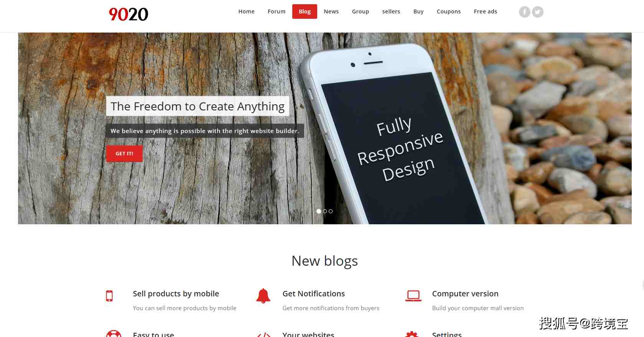Image resolution: width=644 pixels, height=337 pixels.
Task: Open the Forum menu item
Action: tap(277, 12)
